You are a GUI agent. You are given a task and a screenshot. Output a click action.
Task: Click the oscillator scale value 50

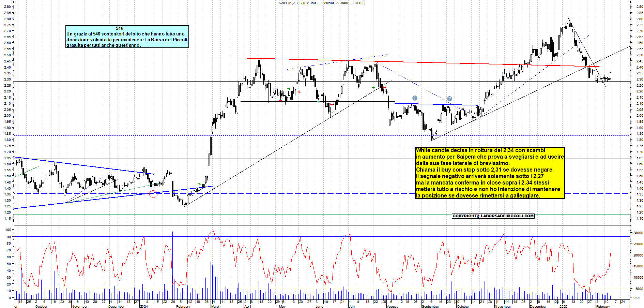point(9,264)
